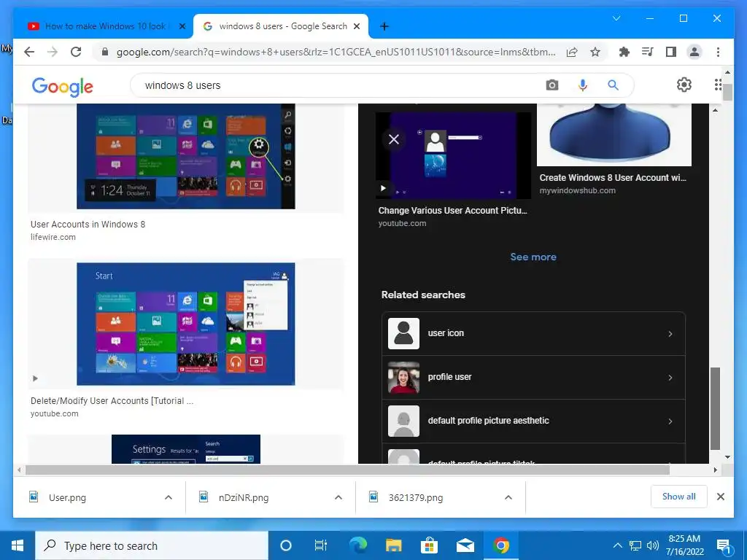
Task: Open the Google apps grid
Action: pos(718,85)
